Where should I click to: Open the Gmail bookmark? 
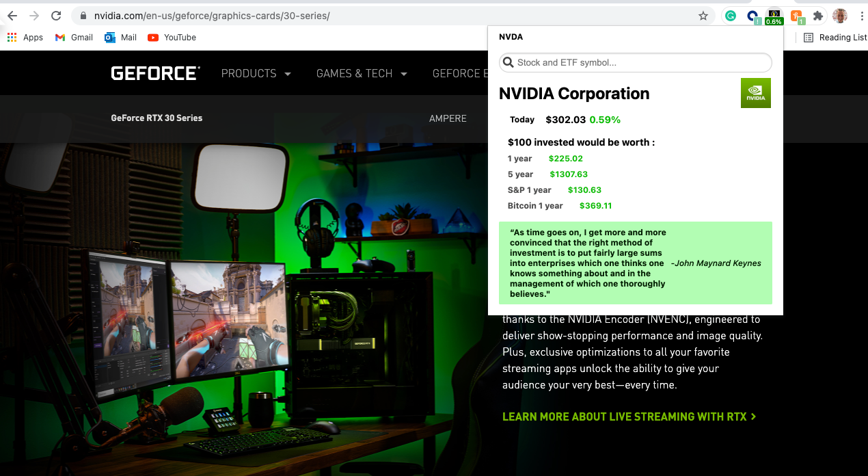coord(74,38)
